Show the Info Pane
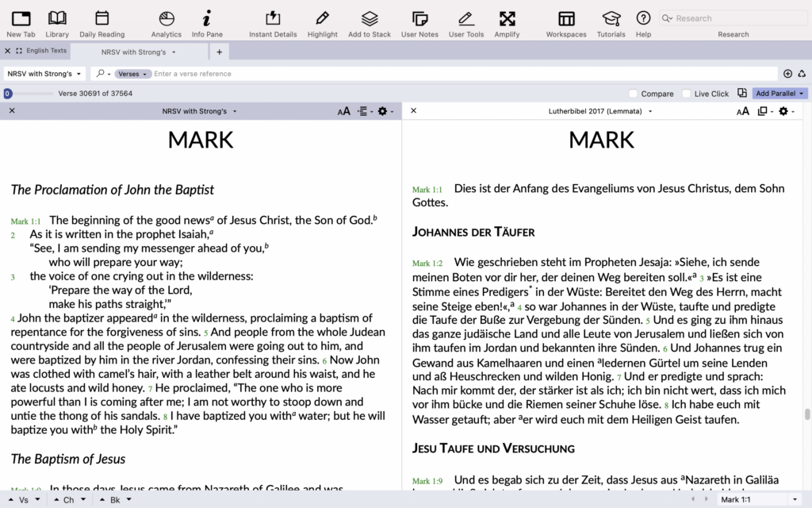 click(208, 18)
